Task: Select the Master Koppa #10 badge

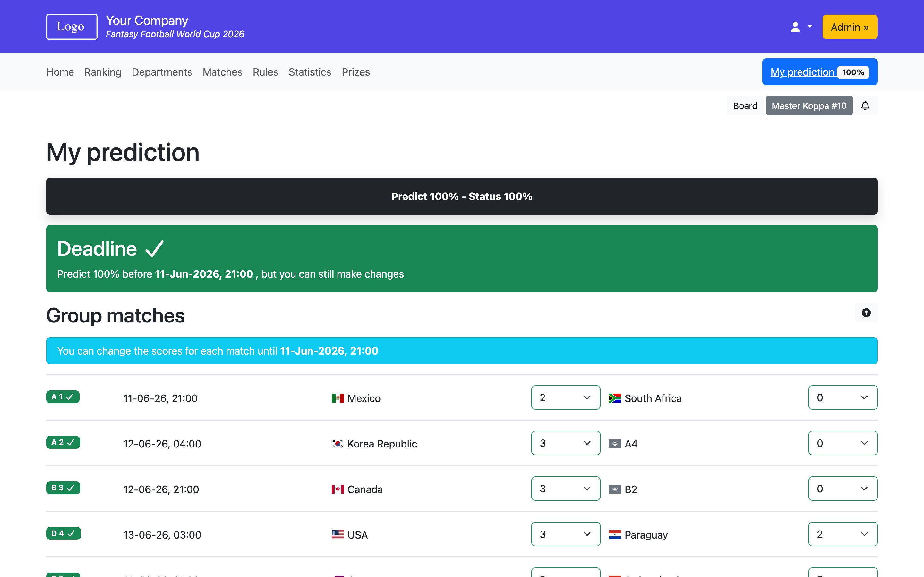Action: (809, 105)
